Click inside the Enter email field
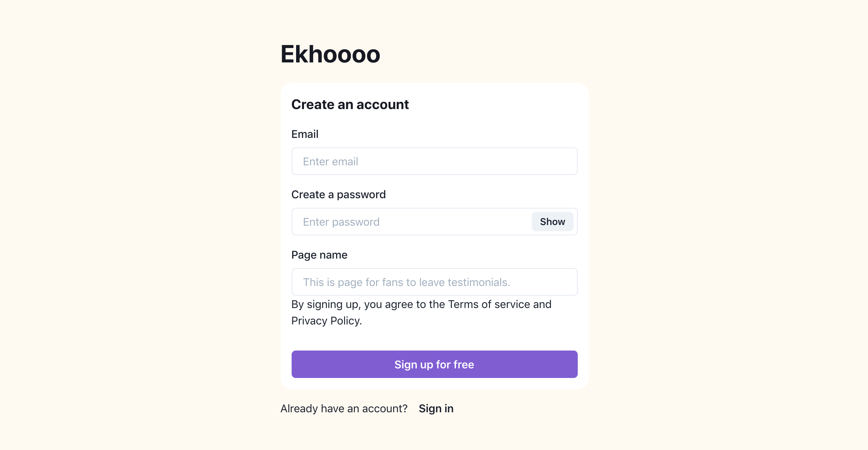868x450 pixels. tap(434, 161)
